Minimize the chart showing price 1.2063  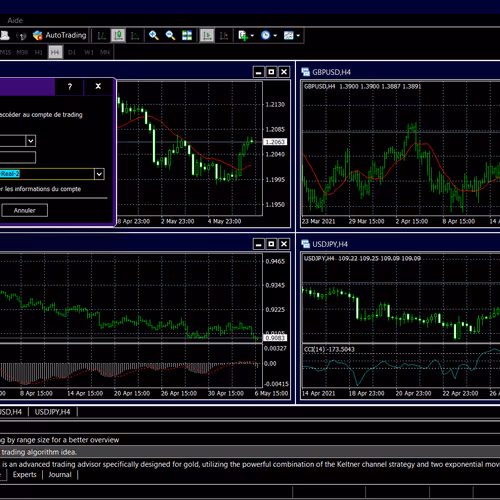click(x=259, y=72)
